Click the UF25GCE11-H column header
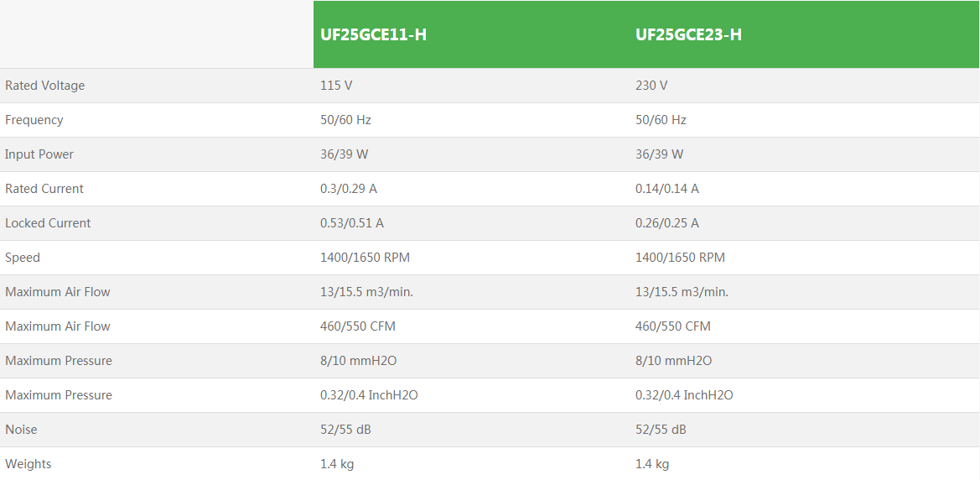Screen dimensions: 980x480 374,34
